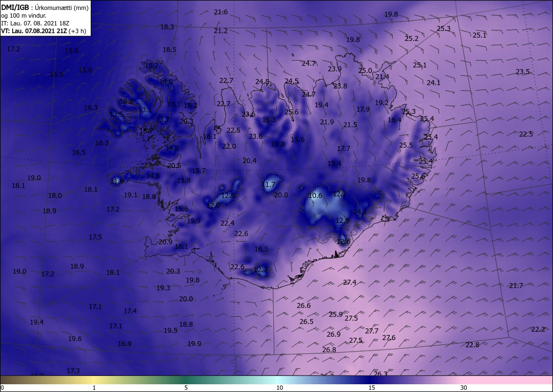The width and height of the screenshot is (553, 392).
Task: Click the '12.2' value on the map
Action: tap(340, 194)
